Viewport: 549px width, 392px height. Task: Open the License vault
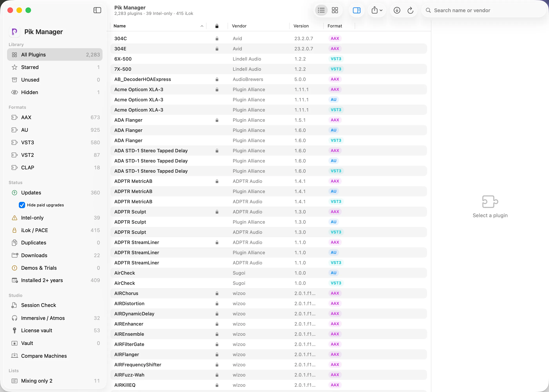55,330
